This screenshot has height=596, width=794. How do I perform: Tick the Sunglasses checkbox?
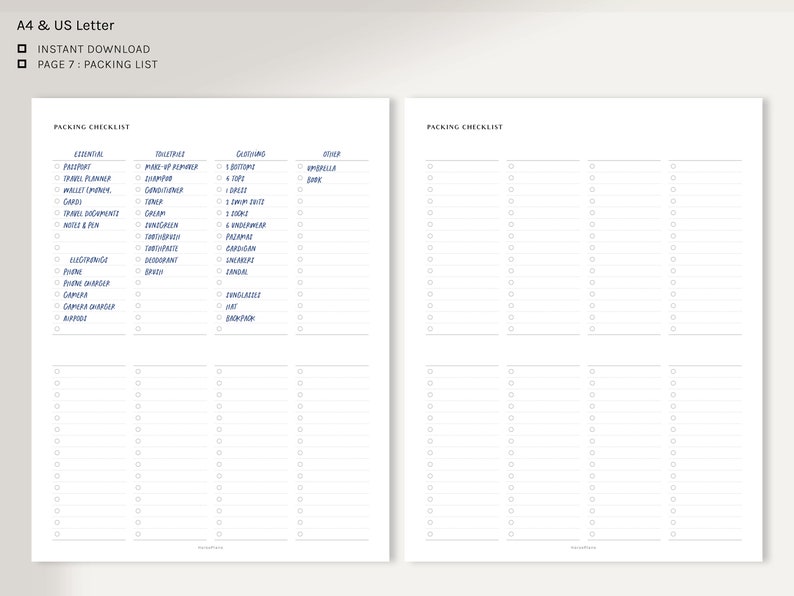coord(219,294)
